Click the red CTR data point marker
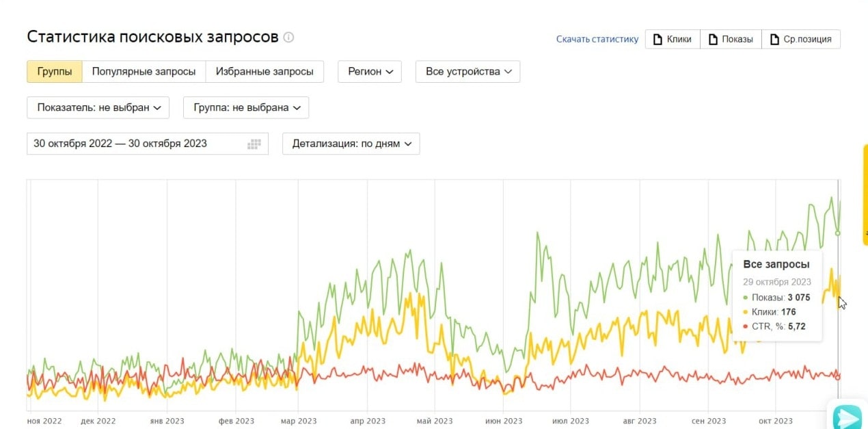 (838, 377)
